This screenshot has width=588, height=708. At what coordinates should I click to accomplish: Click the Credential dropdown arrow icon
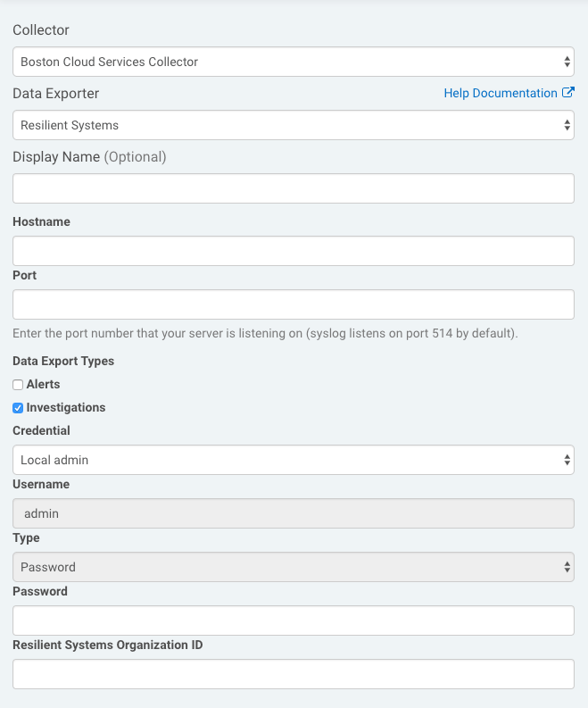[x=567, y=460]
